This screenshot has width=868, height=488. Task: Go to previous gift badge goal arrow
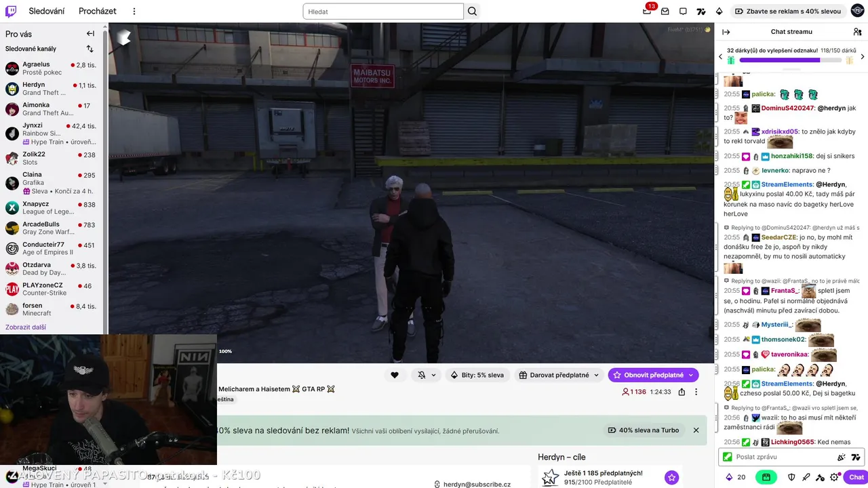pos(720,57)
